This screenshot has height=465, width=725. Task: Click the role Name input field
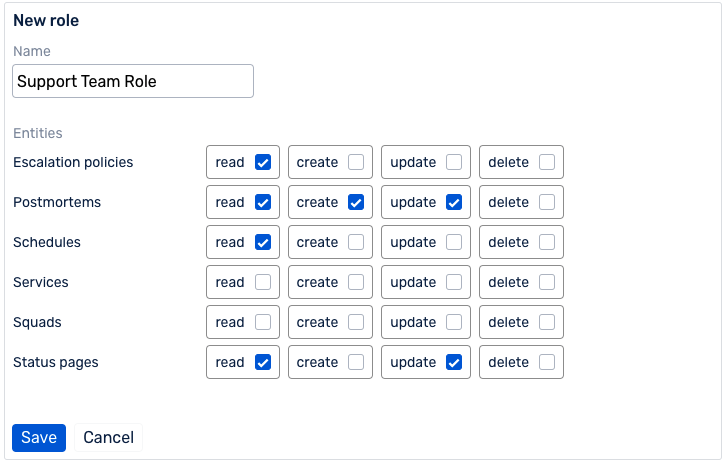click(133, 82)
